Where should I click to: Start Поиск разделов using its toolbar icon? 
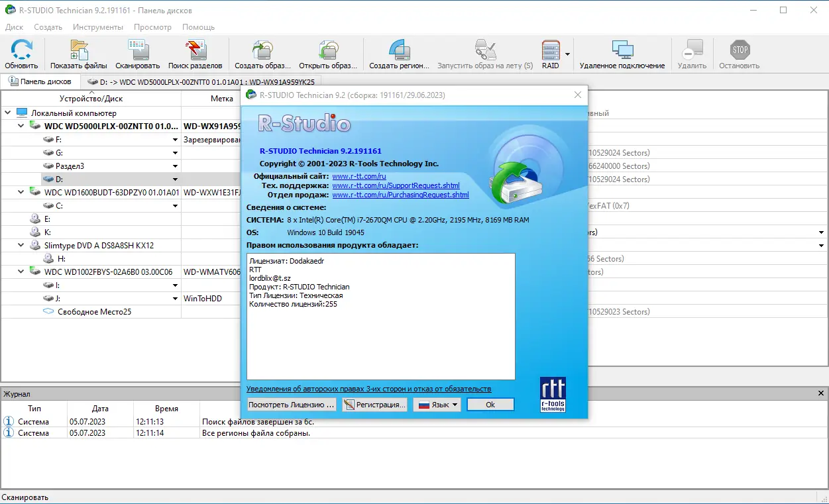click(x=194, y=53)
